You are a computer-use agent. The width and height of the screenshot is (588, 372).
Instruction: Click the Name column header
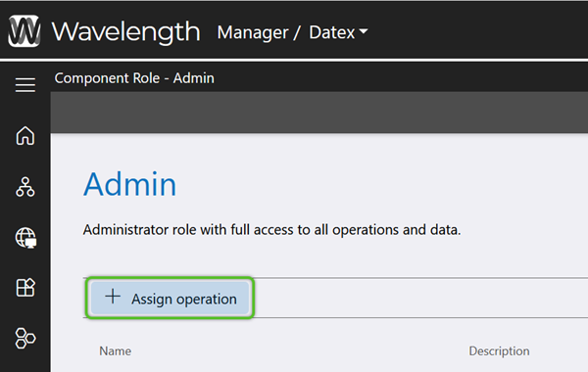pyautogui.click(x=115, y=351)
